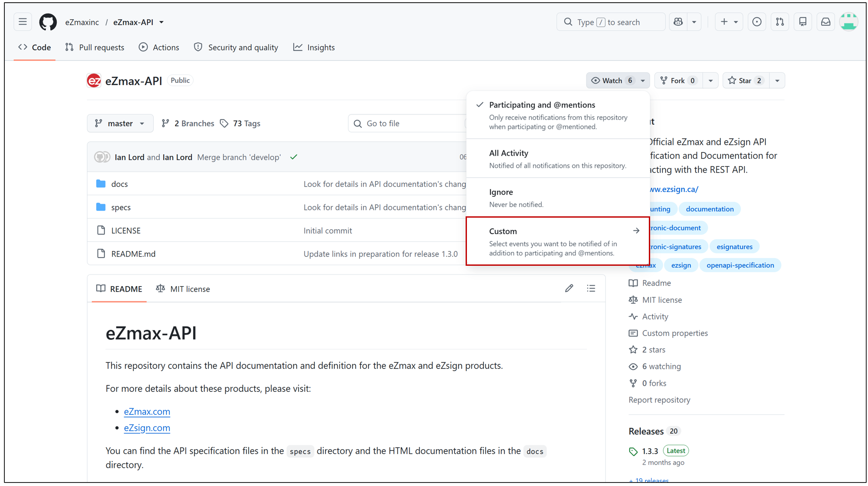Go to GitHub homepage via Octocat logo
The width and height of the screenshot is (868, 486).
[x=48, y=22]
